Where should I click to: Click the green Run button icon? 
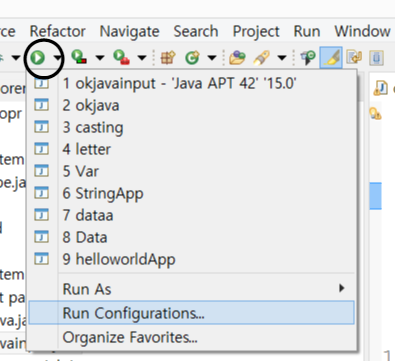(37, 58)
